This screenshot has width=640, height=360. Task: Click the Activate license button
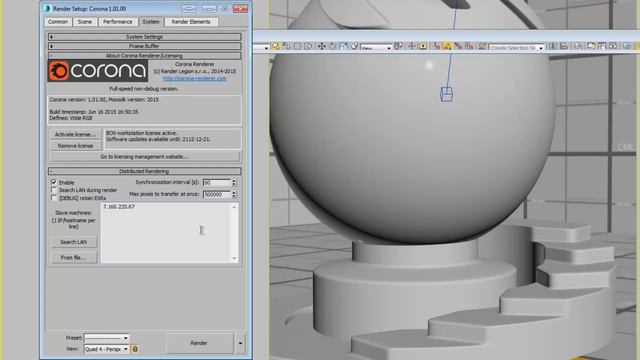(x=75, y=134)
